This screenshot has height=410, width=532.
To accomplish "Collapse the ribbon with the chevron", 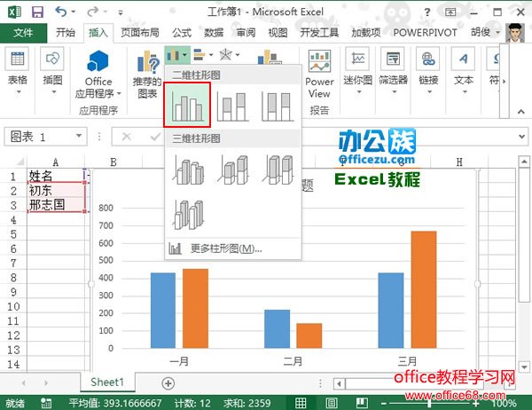I will [x=521, y=112].
